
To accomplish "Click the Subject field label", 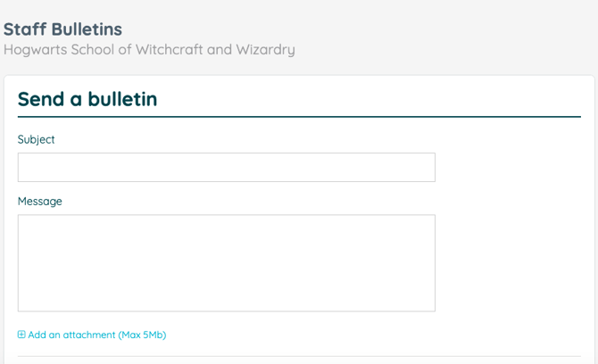I will (x=37, y=140).
